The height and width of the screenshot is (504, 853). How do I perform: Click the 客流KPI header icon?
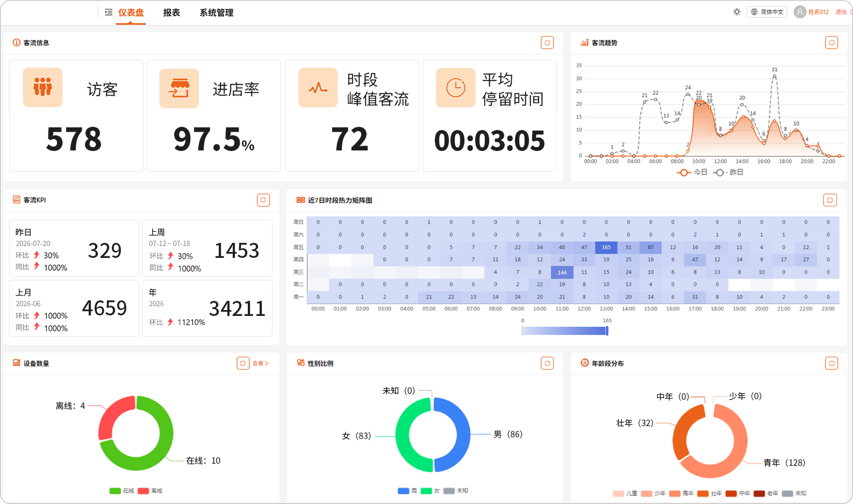17,199
